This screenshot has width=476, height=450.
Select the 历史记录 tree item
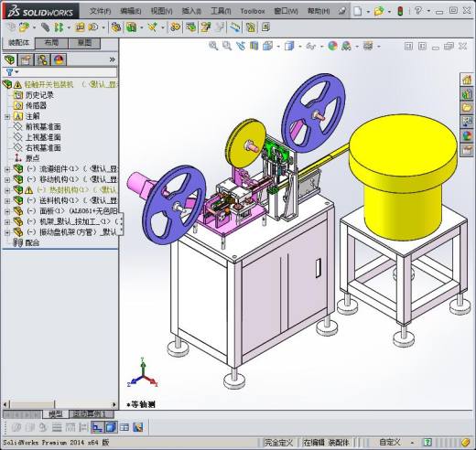point(39,95)
